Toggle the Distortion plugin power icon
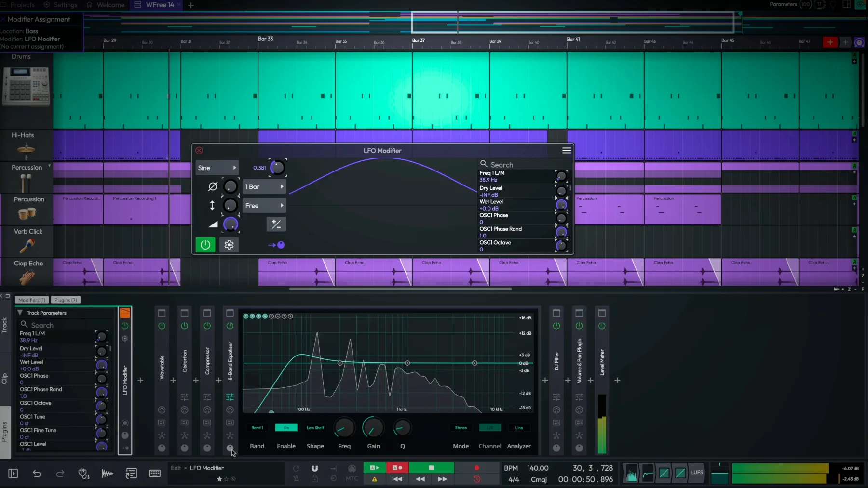Screen dimensions: 868x488 coord(185,326)
